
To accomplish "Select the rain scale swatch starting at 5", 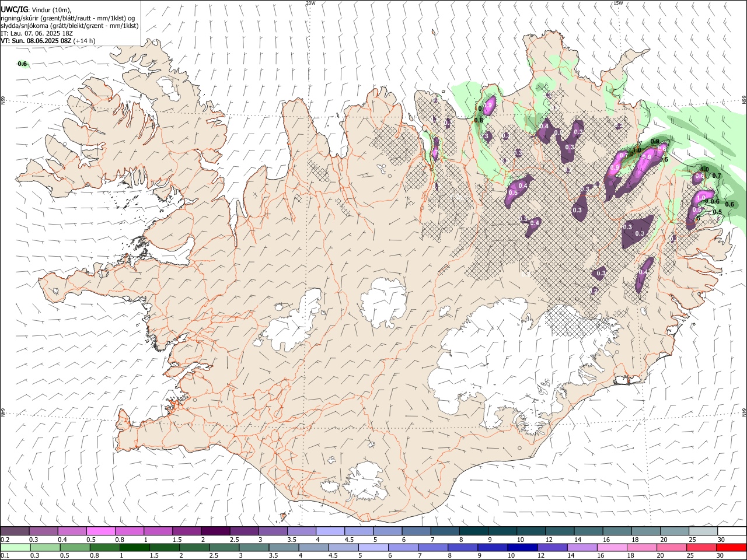I will tap(373, 548).
